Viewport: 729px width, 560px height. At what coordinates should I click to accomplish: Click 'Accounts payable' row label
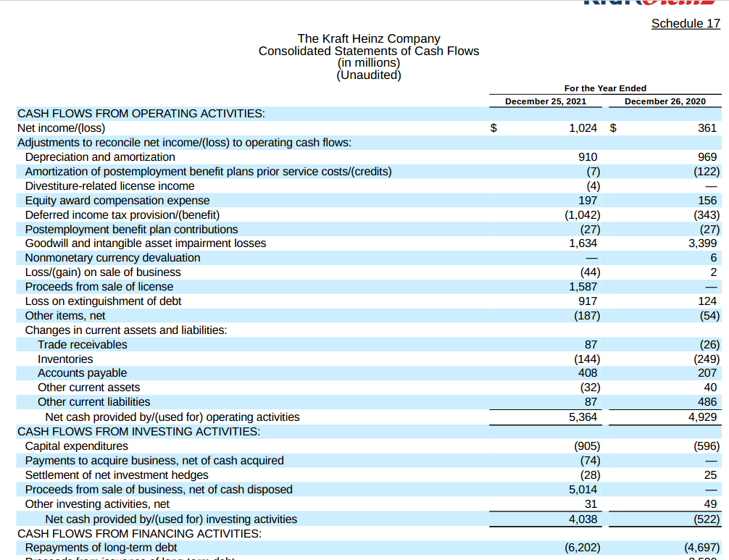click(83, 372)
